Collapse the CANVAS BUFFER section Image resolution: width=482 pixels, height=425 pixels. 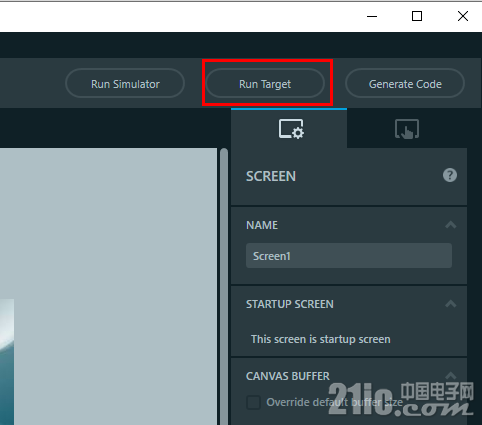point(451,376)
